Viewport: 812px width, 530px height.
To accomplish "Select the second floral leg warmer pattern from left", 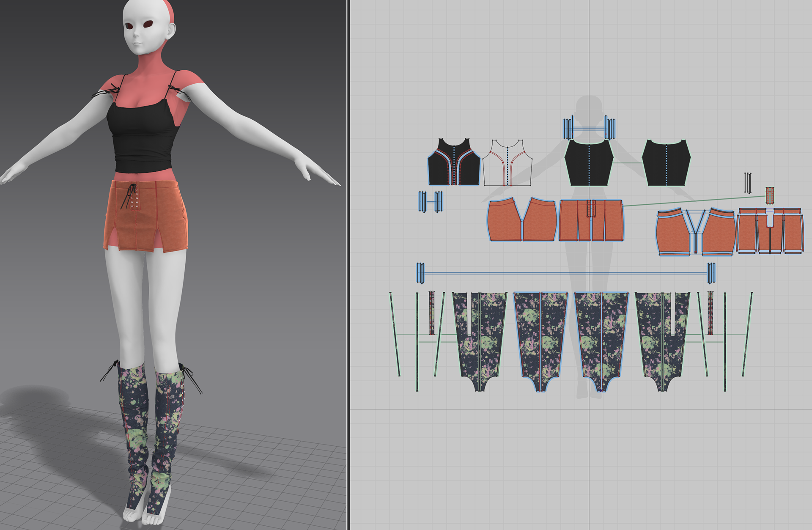I will pos(540,341).
